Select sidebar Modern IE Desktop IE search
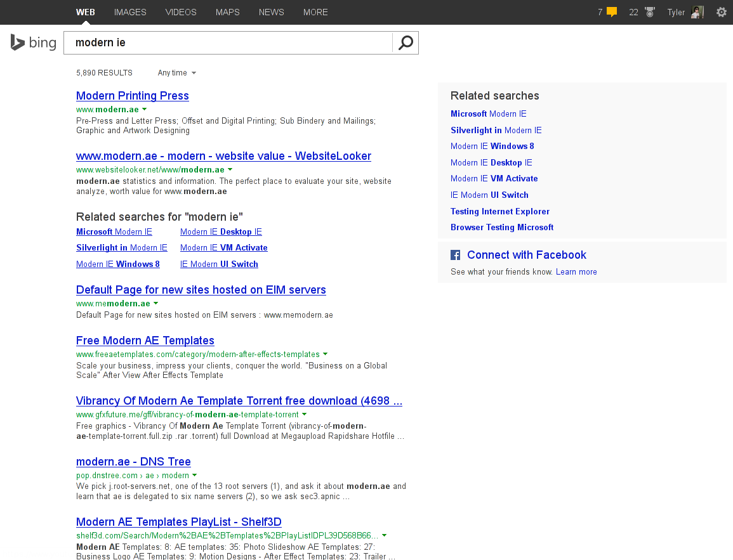This screenshot has width=733, height=560. point(491,162)
